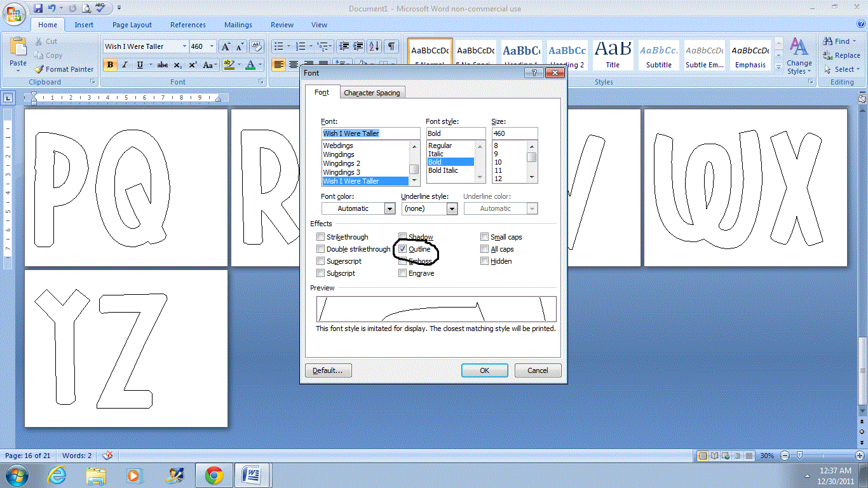The width and height of the screenshot is (868, 488).
Task: Open the Paste options arrow
Action: click(18, 71)
